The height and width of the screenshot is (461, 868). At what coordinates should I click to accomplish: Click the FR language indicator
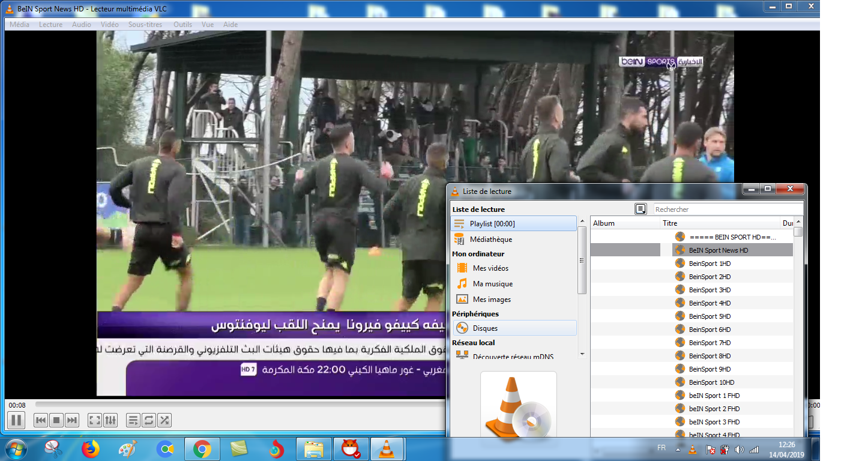(662, 448)
